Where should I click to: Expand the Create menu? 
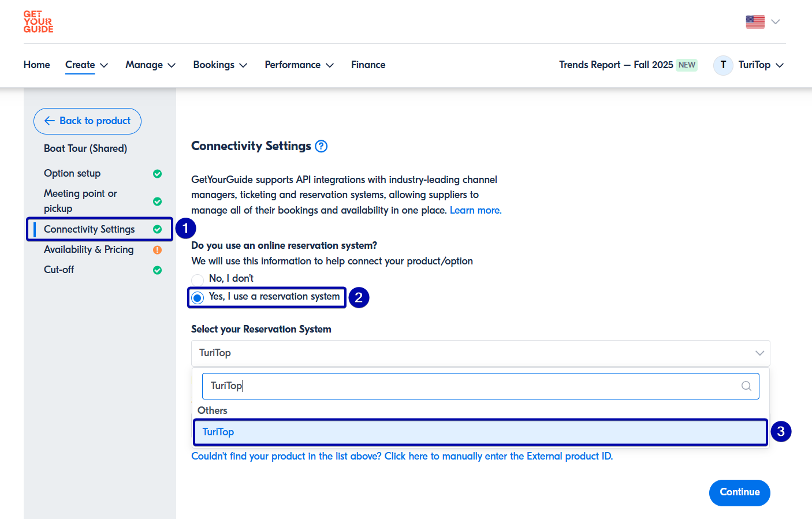click(87, 65)
